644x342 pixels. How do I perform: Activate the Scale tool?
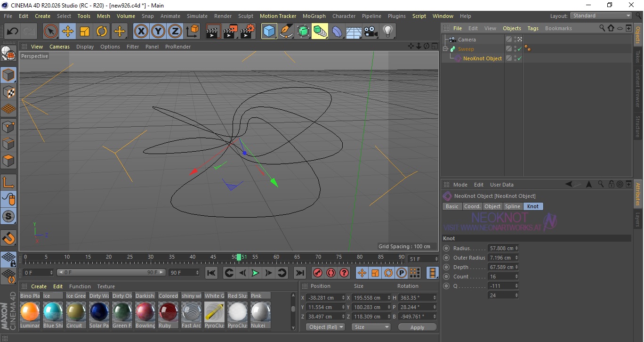(85, 32)
